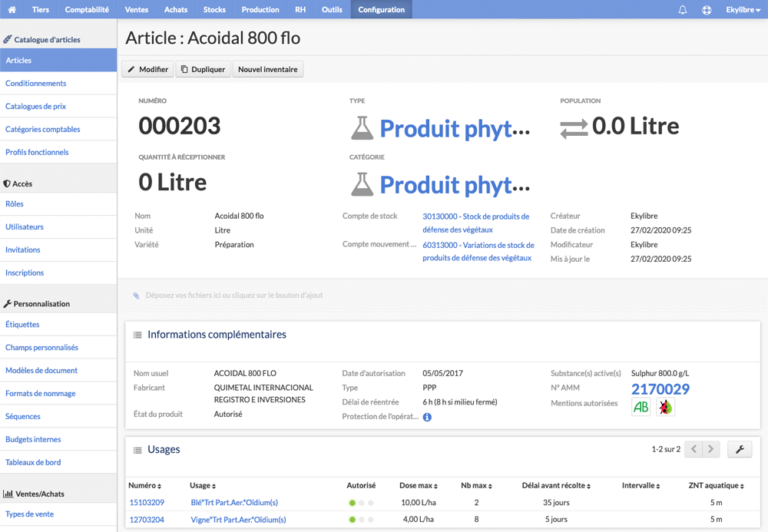768x532 pixels.
Task: Sort usages by Numéro column
Action: [x=144, y=485]
